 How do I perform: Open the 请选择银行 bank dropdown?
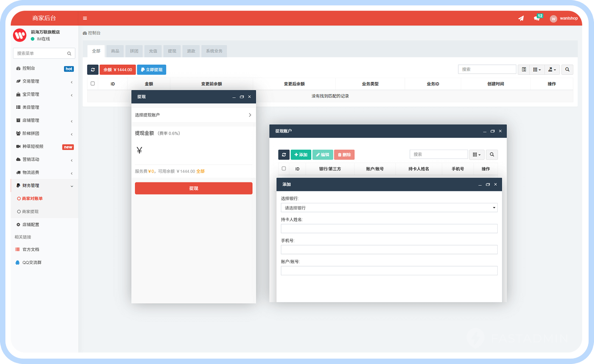click(389, 208)
